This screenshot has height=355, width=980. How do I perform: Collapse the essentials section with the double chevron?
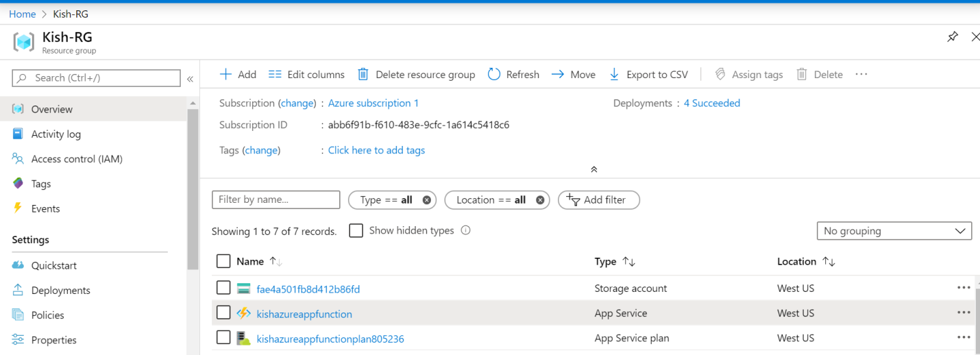click(593, 169)
